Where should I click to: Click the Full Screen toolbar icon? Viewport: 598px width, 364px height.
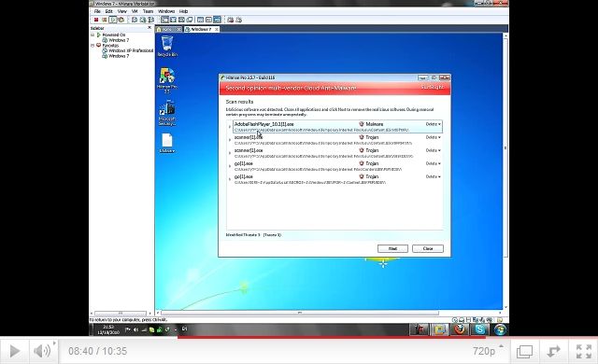click(x=181, y=20)
